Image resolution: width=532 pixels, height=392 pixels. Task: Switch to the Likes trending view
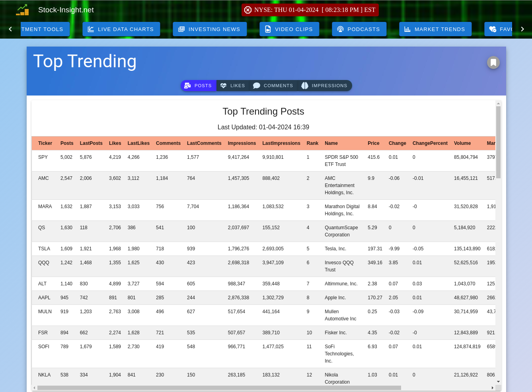(233, 86)
